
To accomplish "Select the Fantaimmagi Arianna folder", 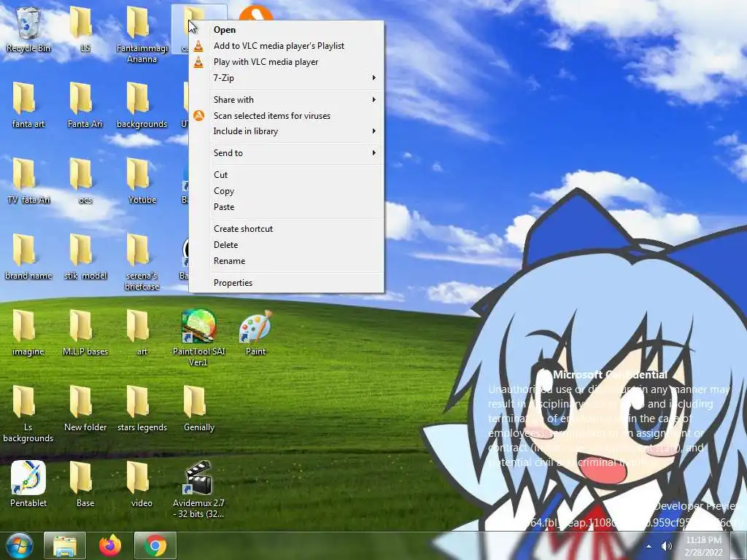I will click(x=142, y=34).
